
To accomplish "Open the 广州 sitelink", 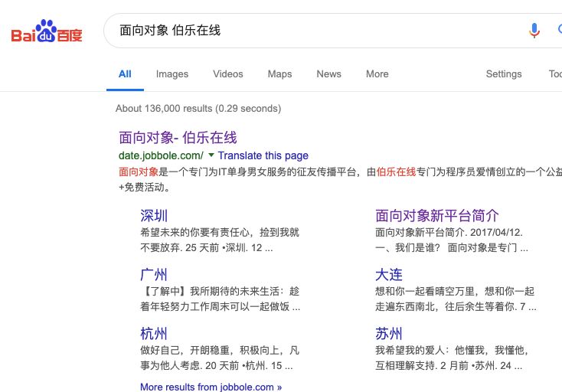I will point(154,275).
